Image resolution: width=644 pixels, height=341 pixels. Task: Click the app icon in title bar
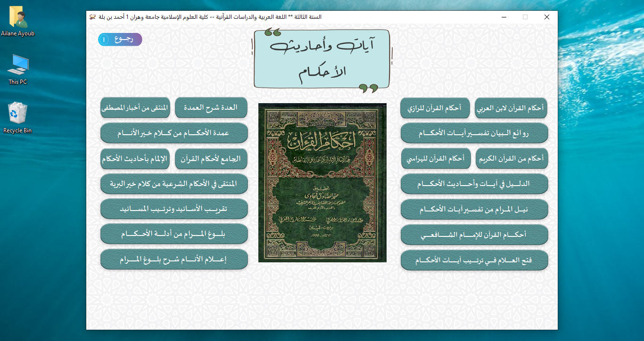pyautogui.click(x=93, y=17)
